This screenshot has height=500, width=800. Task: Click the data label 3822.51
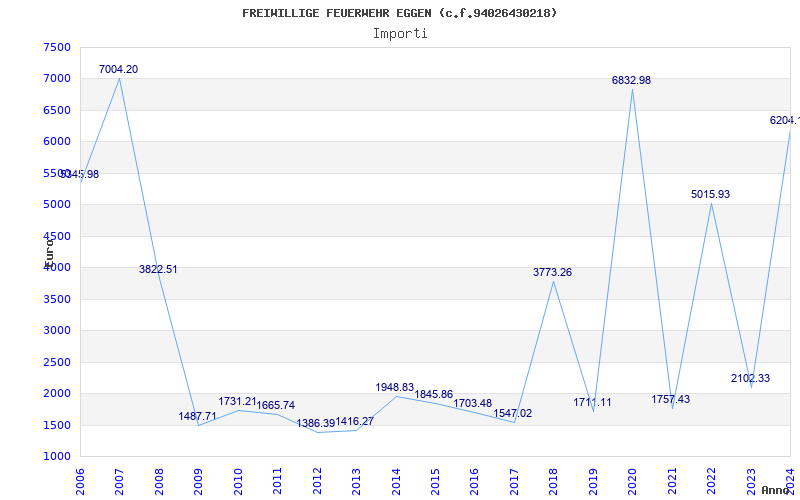pos(158,269)
